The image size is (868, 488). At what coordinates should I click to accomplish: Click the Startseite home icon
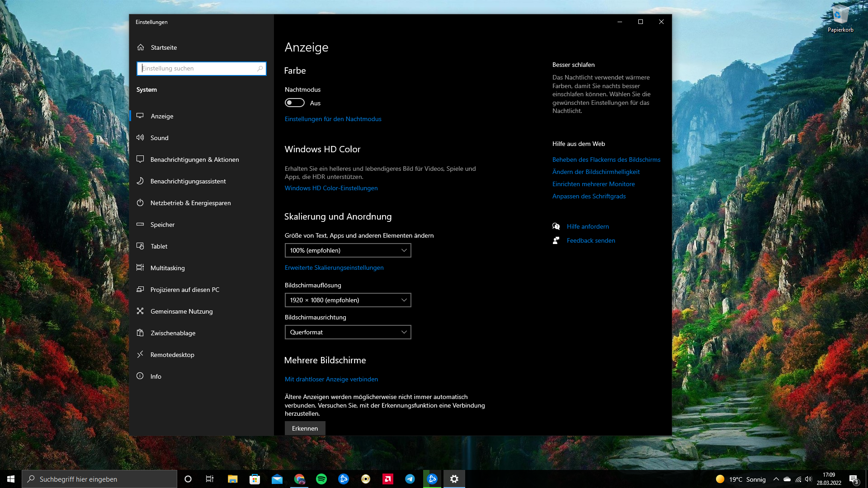pyautogui.click(x=141, y=47)
